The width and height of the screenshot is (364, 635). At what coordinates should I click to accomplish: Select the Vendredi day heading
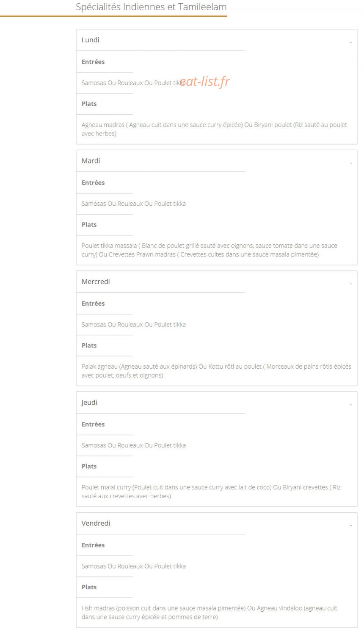[x=96, y=523]
